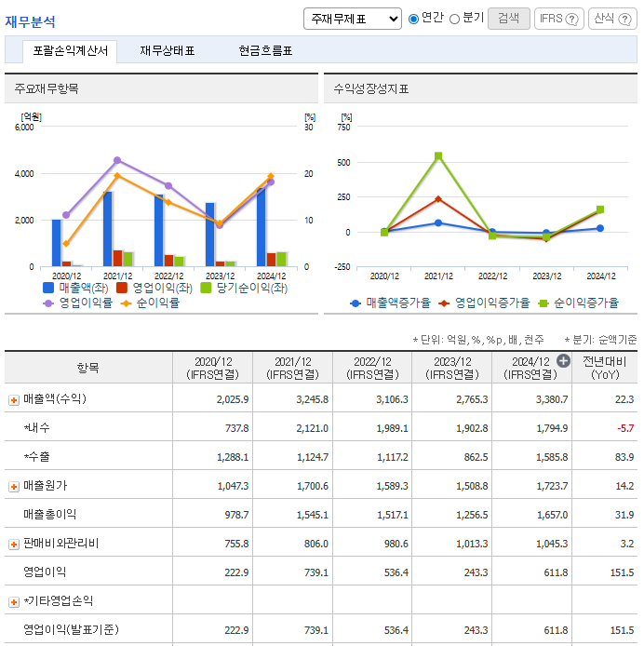This screenshot has height=646, width=644.
Task: Click the 3,380.7 매출액 value
Action: pos(552,399)
